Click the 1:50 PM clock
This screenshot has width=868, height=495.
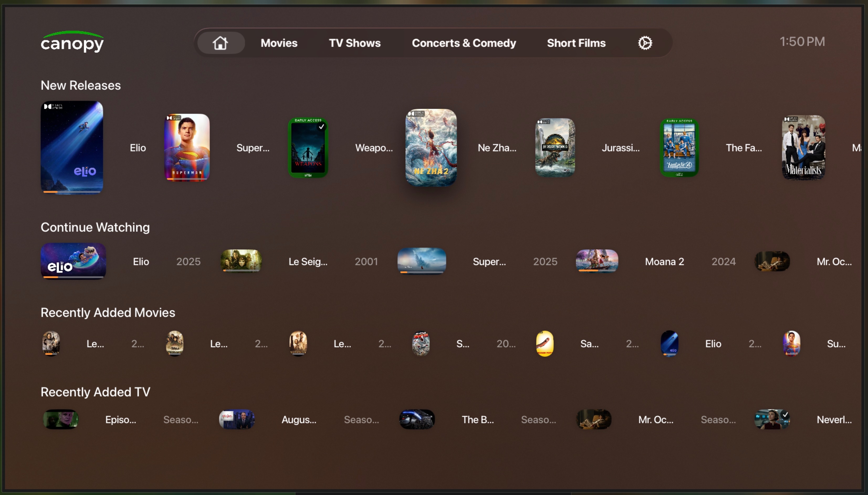click(802, 42)
